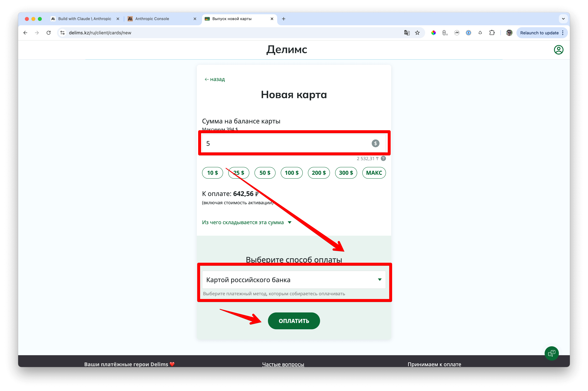This screenshot has width=588, height=391.
Task: Open the tab search dropdown arrow
Action: pos(563,19)
